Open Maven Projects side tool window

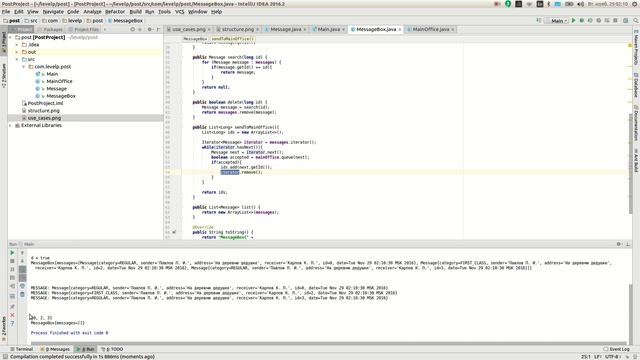click(x=636, y=47)
